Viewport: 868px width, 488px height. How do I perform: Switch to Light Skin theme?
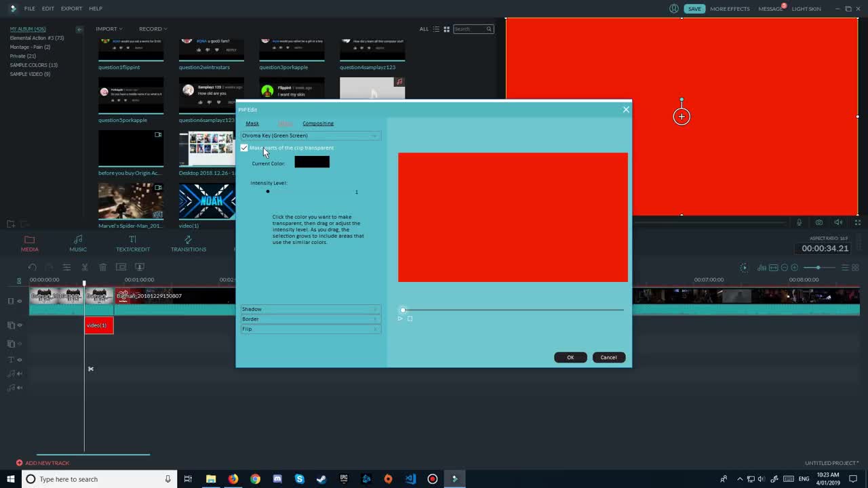coord(806,9)
